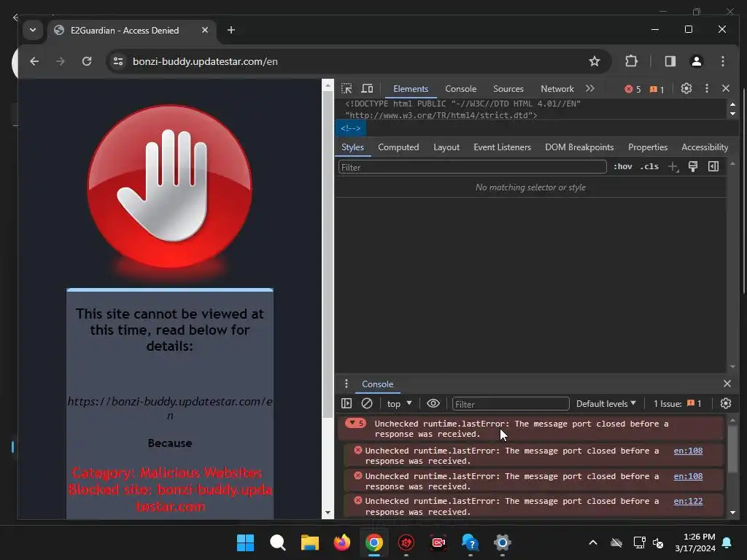Open the Windows Start menu
747x560 pixels.
(x=245, y=542)
